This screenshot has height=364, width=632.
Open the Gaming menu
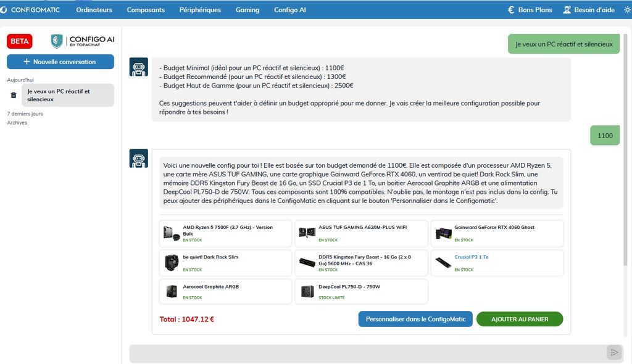click(x=247, y=10)
